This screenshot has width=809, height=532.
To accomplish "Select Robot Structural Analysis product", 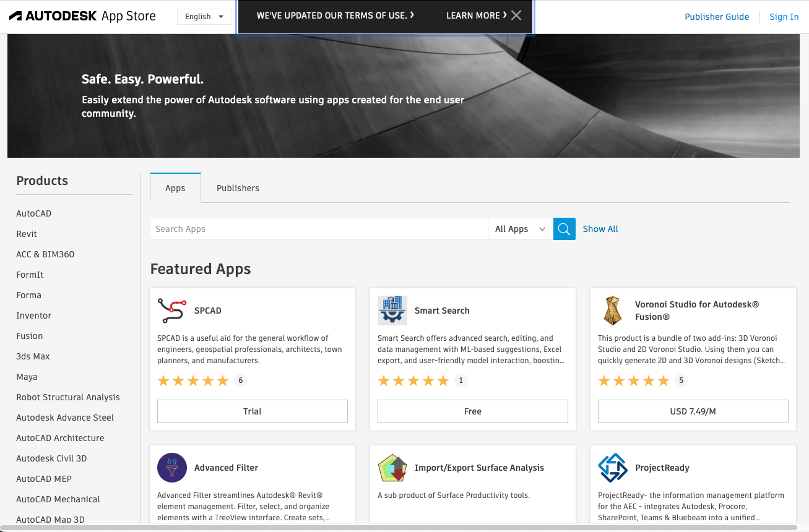I will pyautogui.click(x=68, y=397).
